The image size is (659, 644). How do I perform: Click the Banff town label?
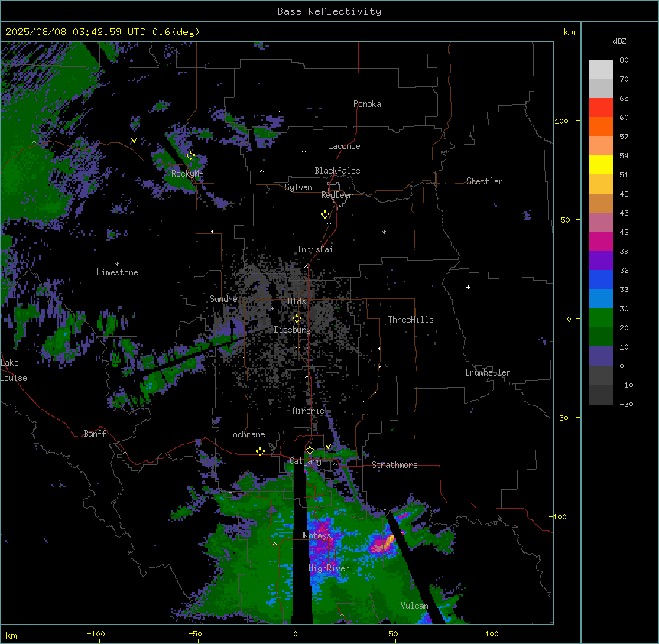pyautogui.click(x=95, y=434)
